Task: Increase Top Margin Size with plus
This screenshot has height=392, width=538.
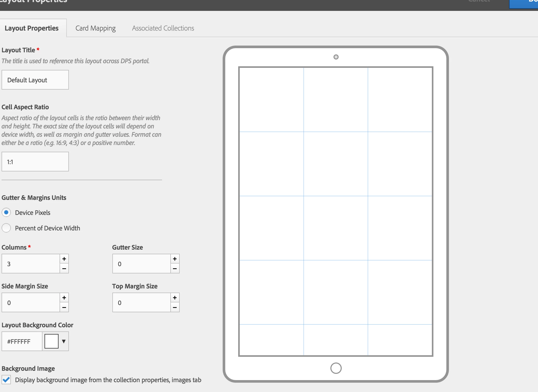Action: 175,297
